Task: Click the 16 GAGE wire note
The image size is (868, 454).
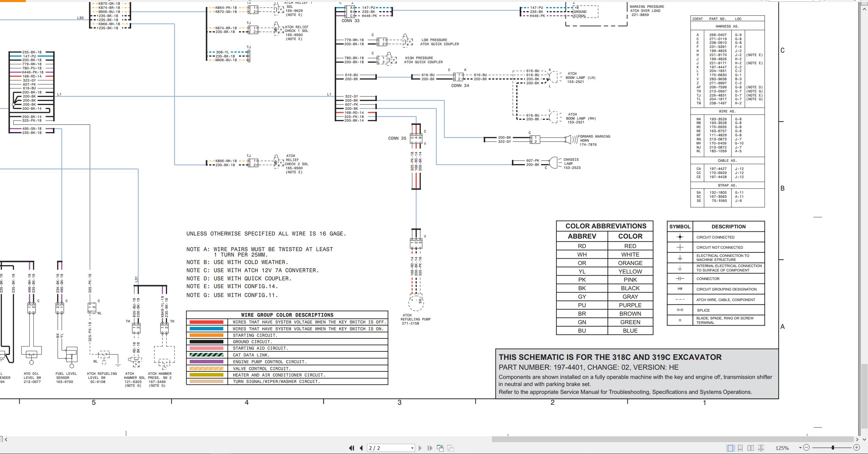Action: click(x=266, y=234)
